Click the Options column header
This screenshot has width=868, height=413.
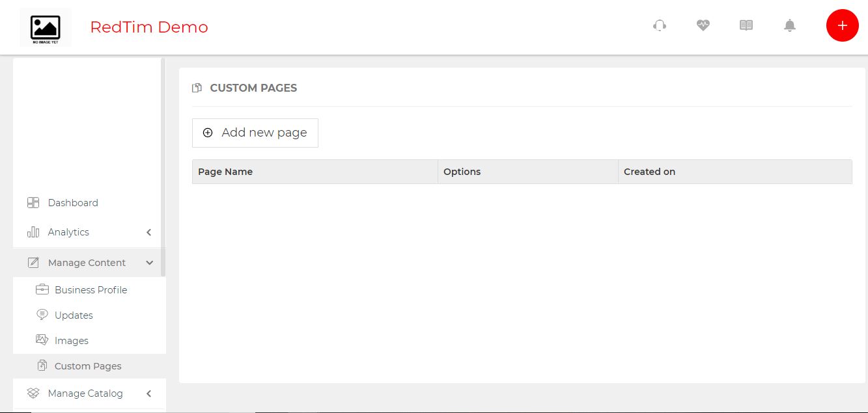click(528, 172)
